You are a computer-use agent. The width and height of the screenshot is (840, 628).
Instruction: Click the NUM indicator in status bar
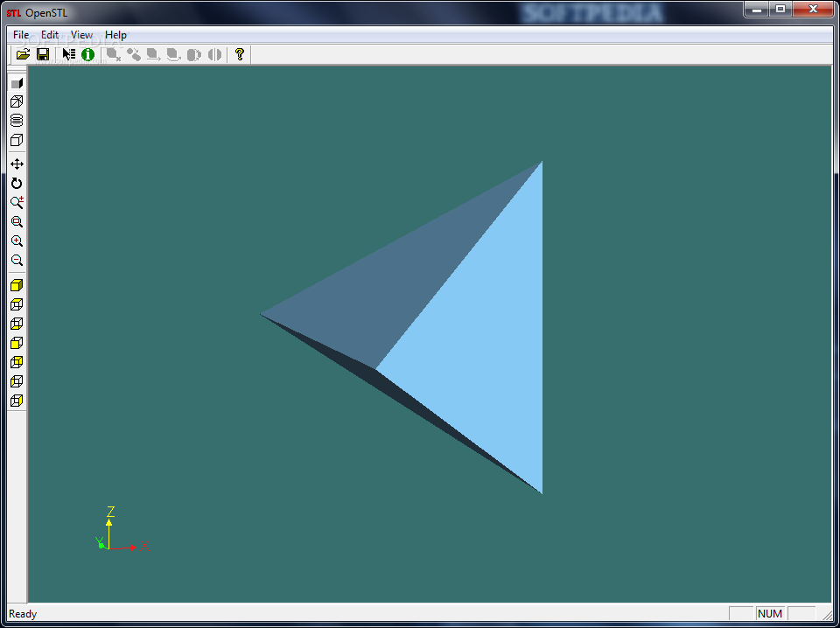pos(770,613)
